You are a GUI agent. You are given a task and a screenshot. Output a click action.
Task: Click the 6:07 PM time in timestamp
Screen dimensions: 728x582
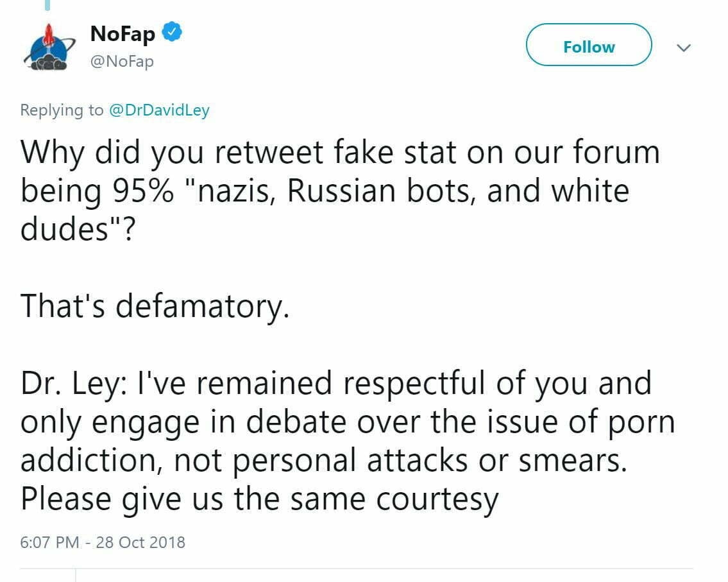(x=49, y=542)
